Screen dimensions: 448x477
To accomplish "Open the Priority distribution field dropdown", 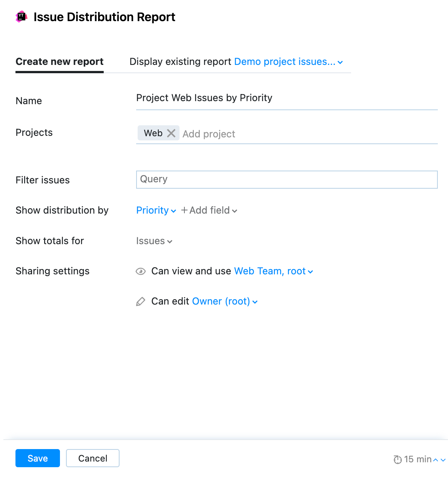I will click(156, 210).
